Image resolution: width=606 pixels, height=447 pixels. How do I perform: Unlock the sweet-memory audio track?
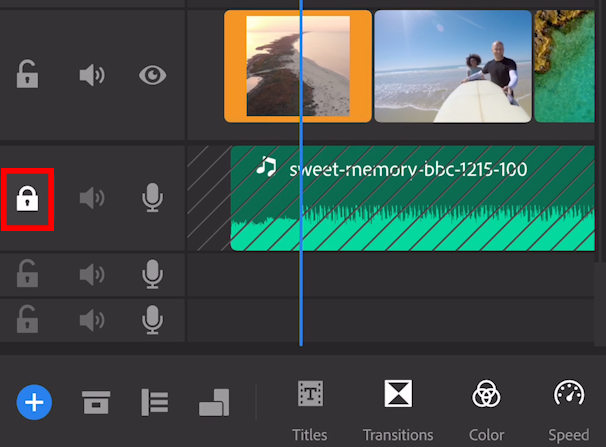[27, 199]
